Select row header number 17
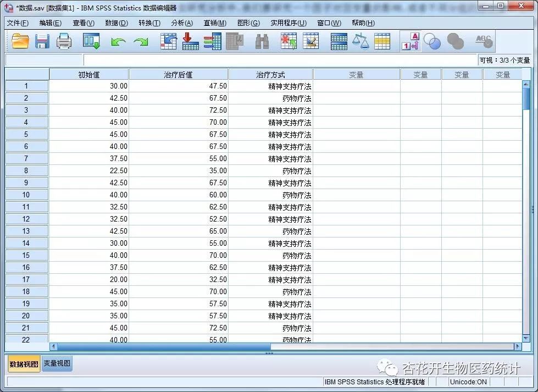 point(26,279)
